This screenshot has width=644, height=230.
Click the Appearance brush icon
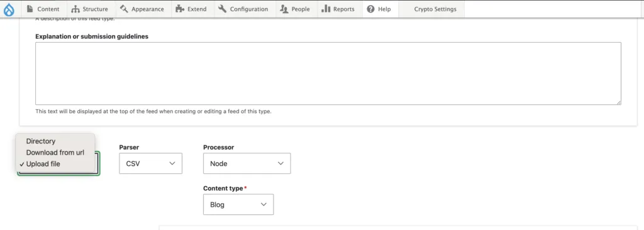click(124, 9)
